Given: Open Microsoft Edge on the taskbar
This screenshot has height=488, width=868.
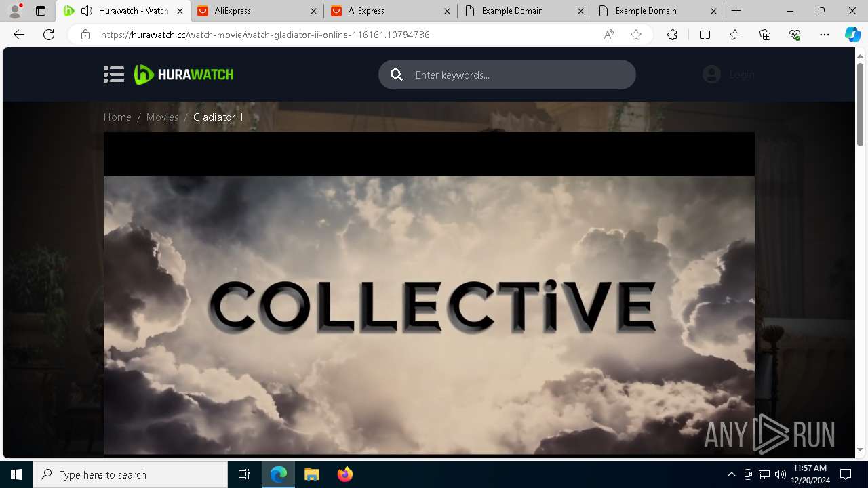Looking at the screenshot, I should click(279, 474).
